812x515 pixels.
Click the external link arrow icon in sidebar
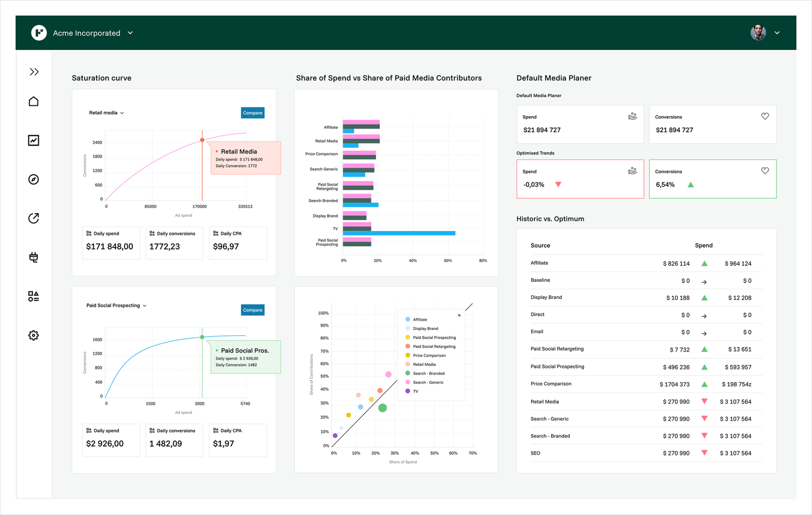click(34, 218)
